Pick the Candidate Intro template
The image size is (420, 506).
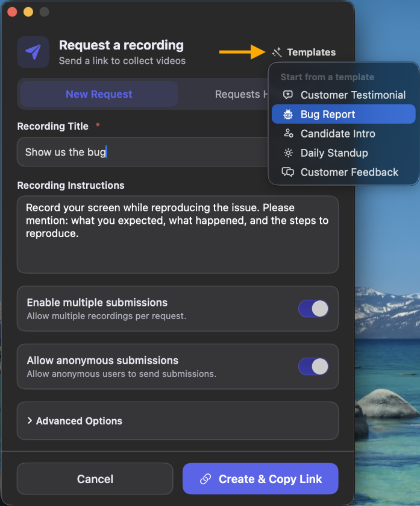pos(343,134)
